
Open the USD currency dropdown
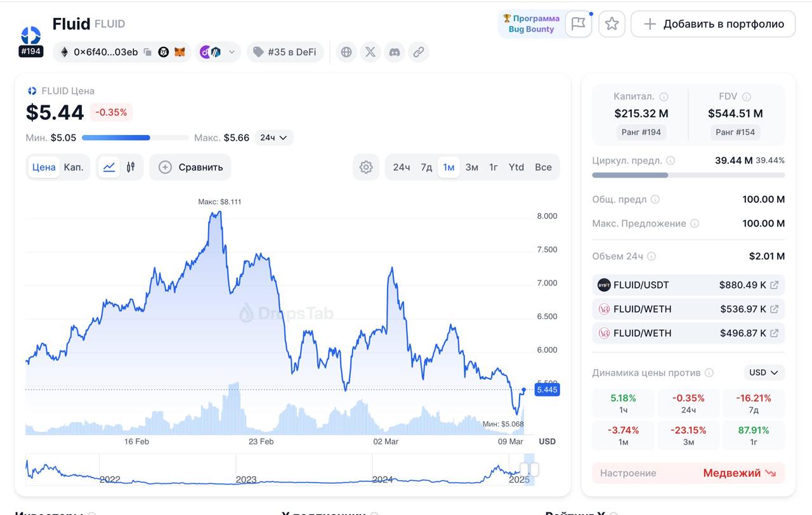pyautogui.click(x=764, y=372)
